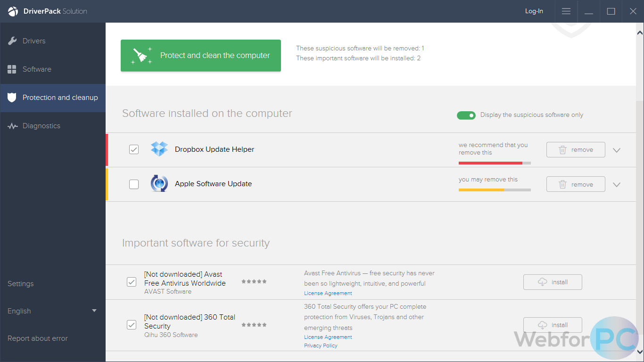Select Settings in the sidebar
644x362 pixels.
pos(20,284)
